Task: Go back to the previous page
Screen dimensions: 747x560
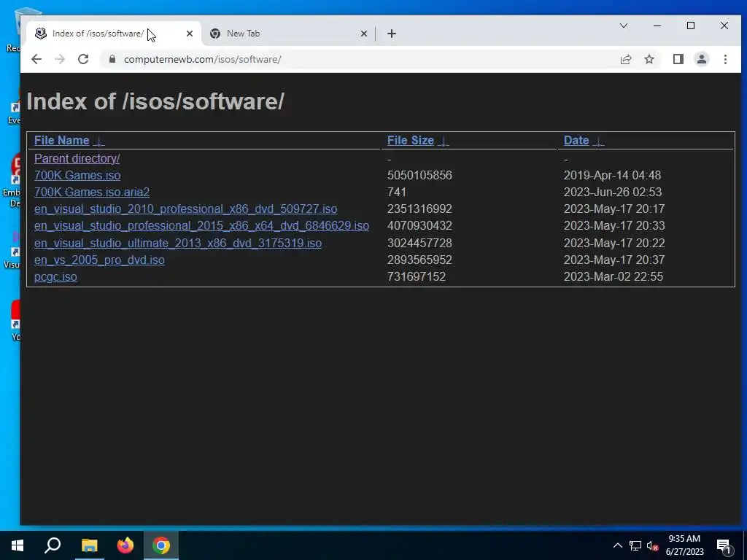Action: point(36,59)
